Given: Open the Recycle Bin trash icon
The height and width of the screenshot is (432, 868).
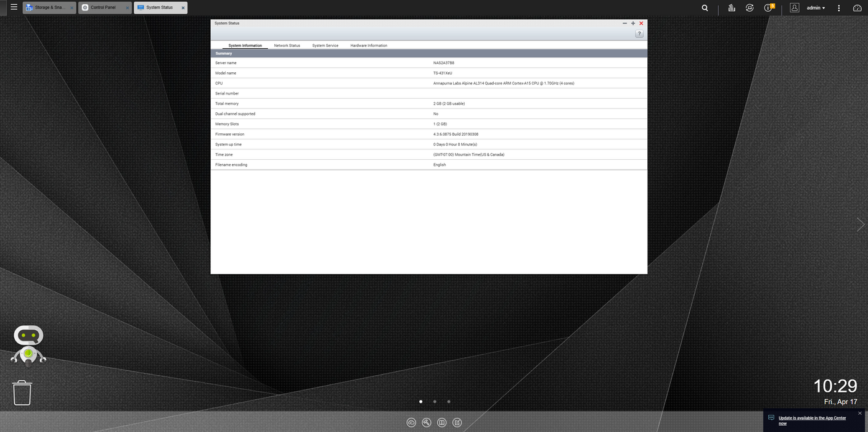Looking at the screenshot, I should pos(22,393).
